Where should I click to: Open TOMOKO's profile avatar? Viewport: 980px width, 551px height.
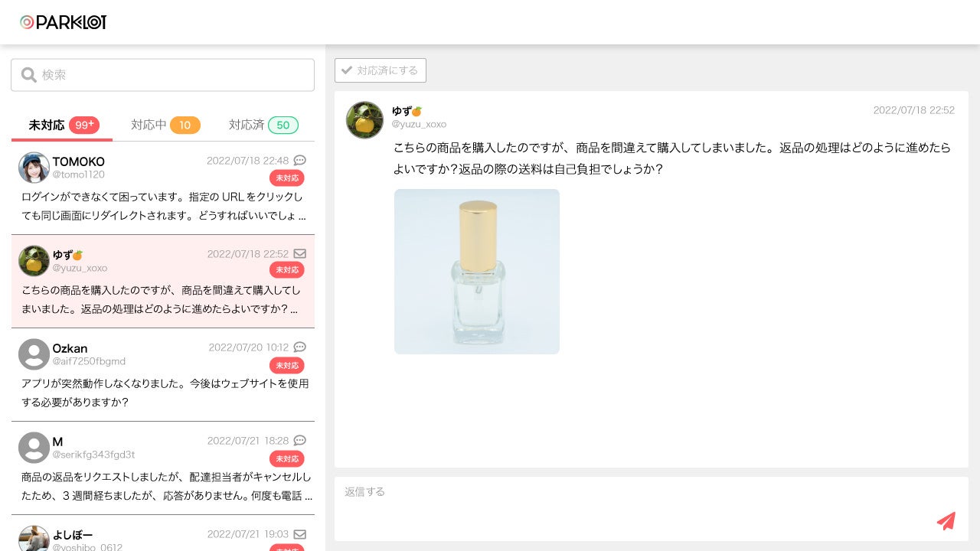(34, 168)
